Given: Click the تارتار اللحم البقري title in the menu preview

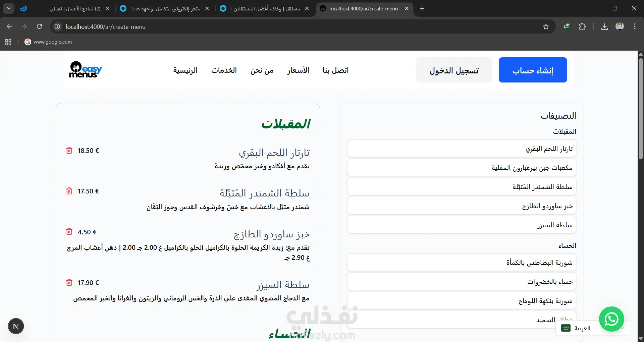Looking at the screenshot, I should tap(274, 153).
